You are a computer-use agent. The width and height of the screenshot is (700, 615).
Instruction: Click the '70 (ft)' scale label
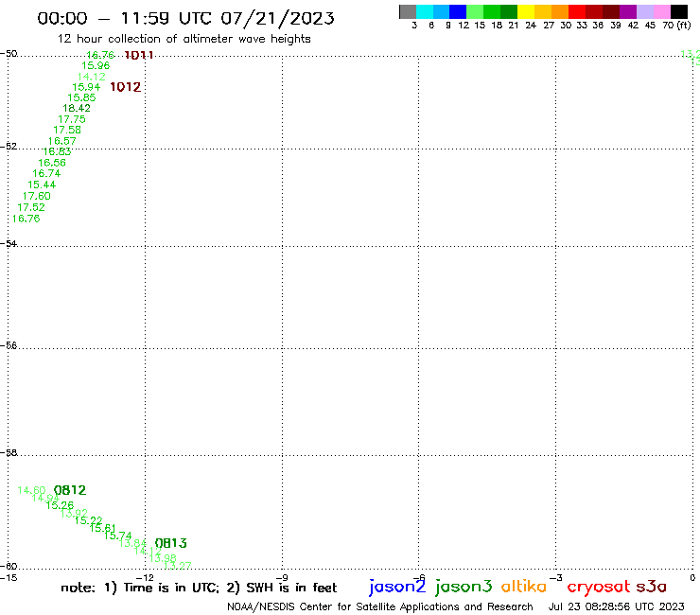coord(676,26)
